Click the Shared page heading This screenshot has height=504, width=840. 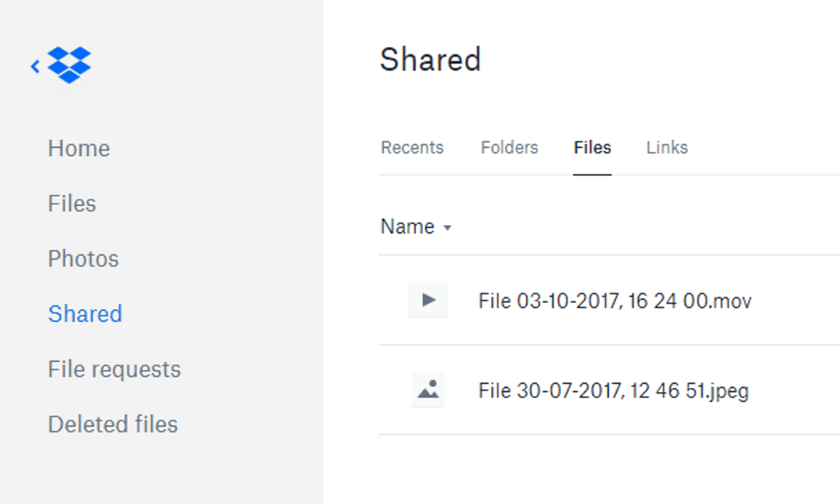[430, 59]
